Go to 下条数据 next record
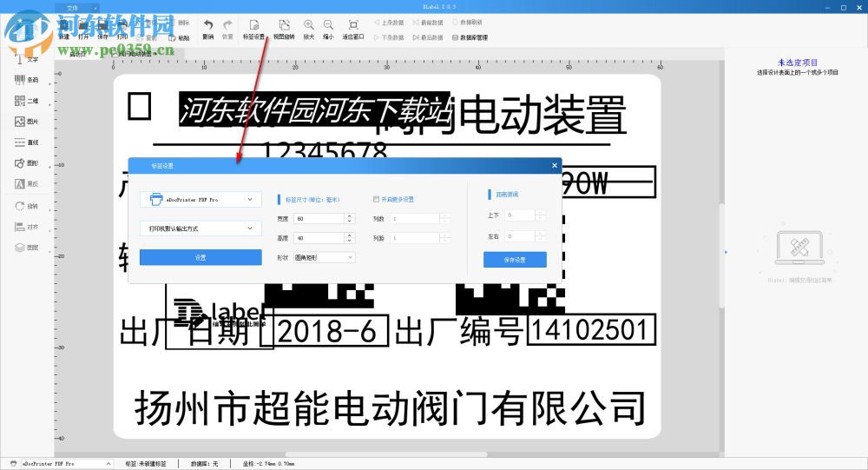This screenshot has height=470, width=868. [x=389, y=37]
